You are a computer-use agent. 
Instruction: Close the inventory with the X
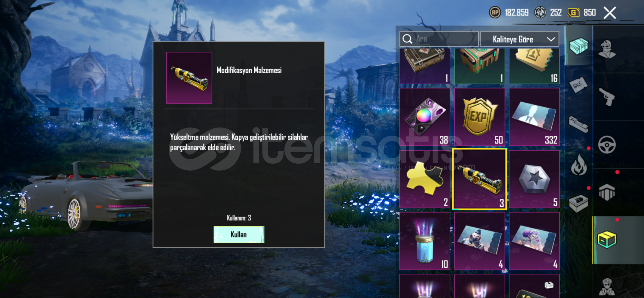[x=610, y=13]
